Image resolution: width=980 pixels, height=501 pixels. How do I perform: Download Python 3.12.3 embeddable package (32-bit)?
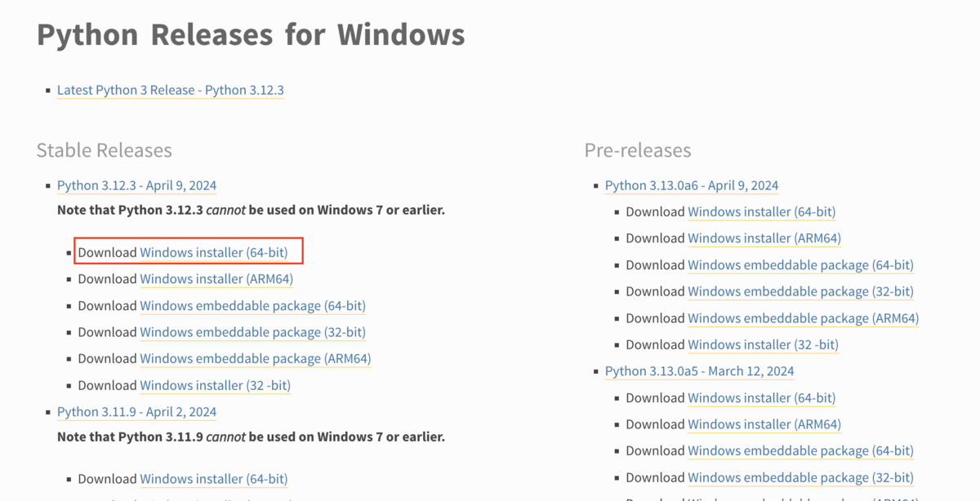click(252, 332)
